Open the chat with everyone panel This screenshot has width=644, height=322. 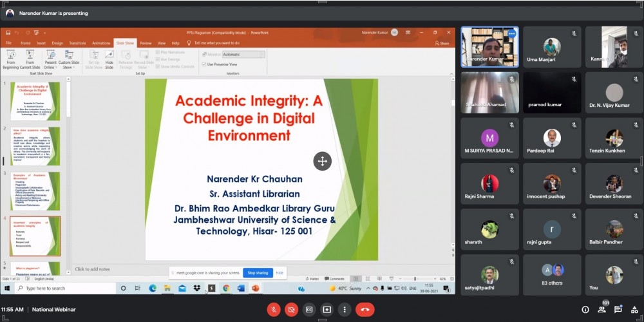tap(618, 309)
